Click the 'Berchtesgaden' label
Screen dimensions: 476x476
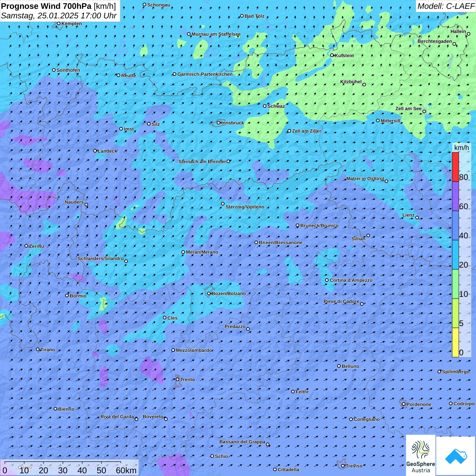(435, 41)
